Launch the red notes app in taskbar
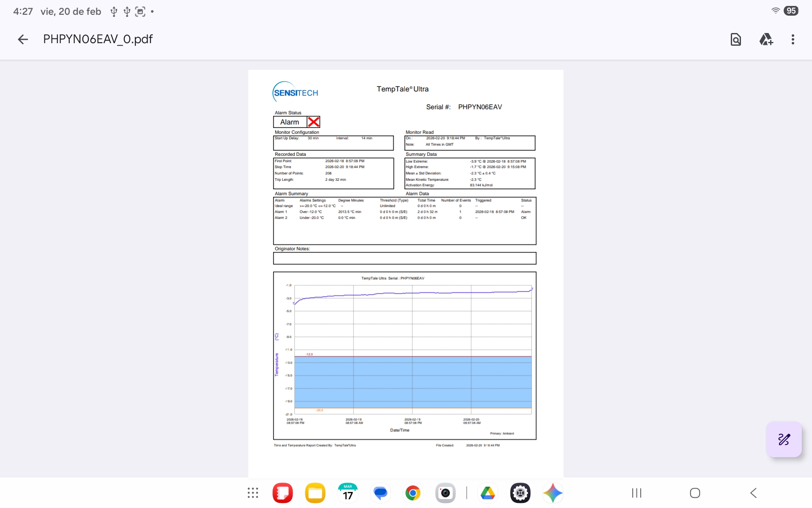 pyautogui.click(x=283, y=493)
